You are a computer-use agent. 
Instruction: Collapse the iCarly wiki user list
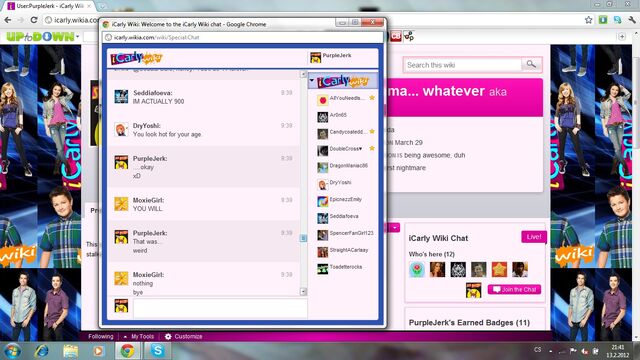(x=312, y=80)
